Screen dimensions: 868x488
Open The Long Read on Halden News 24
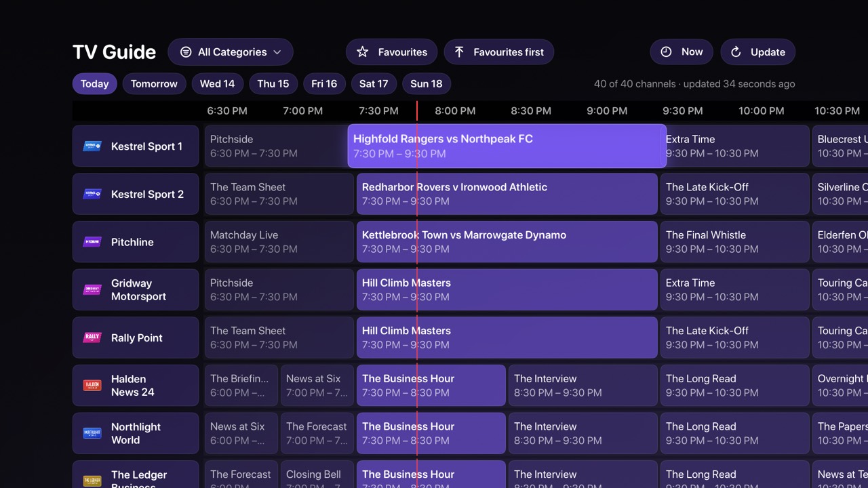735,386
